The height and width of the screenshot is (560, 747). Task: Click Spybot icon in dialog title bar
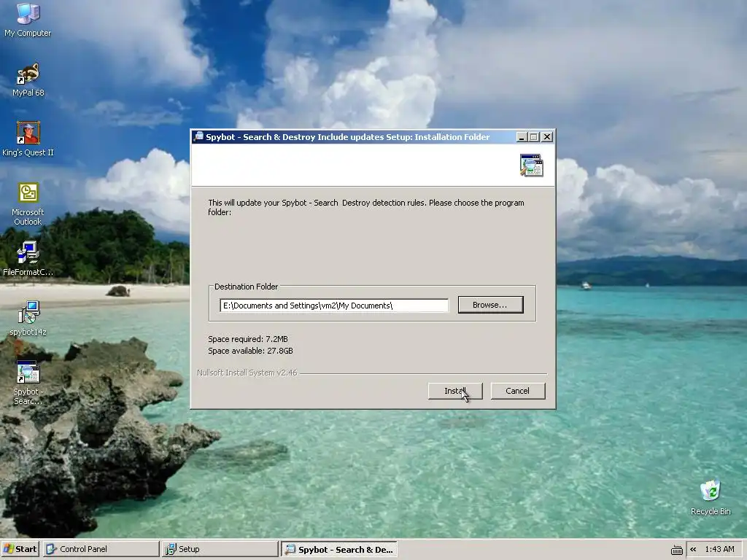coord(198,136)
